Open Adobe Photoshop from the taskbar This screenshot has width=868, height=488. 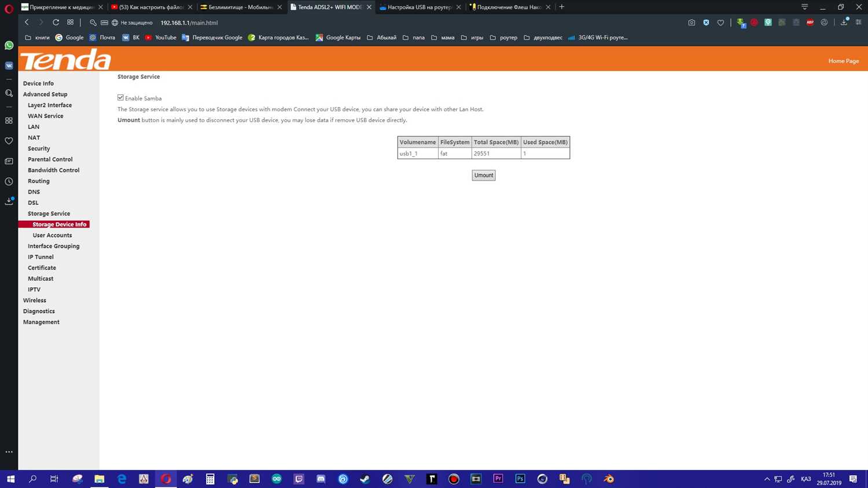point(520,479)
